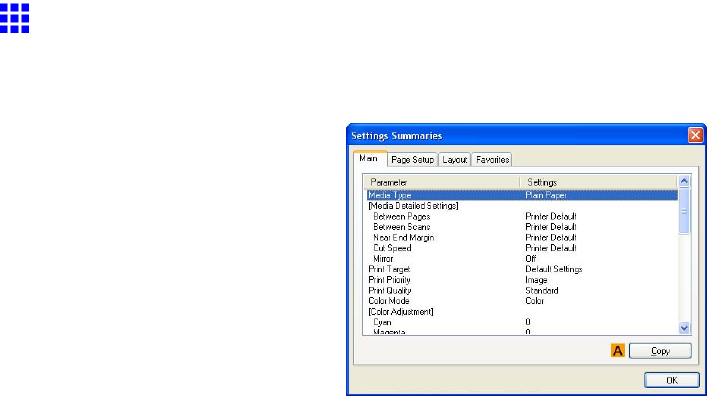
Task: Select the Favorites tab
Action: 492,160
